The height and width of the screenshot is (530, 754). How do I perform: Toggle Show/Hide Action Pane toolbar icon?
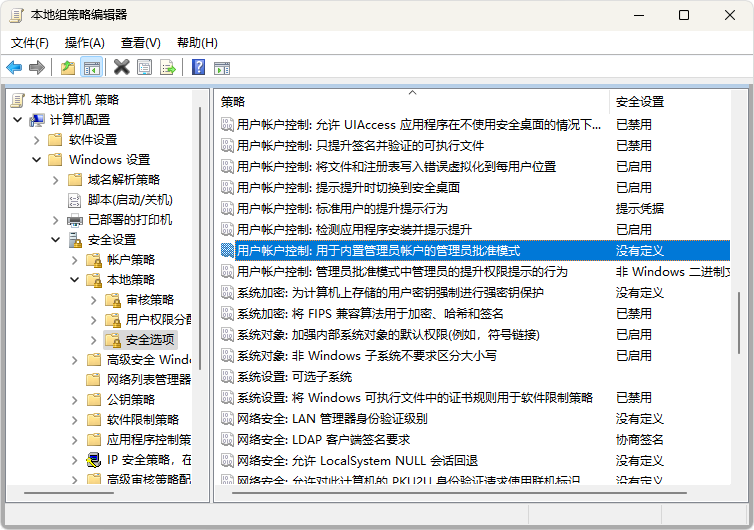click(222, 68)
